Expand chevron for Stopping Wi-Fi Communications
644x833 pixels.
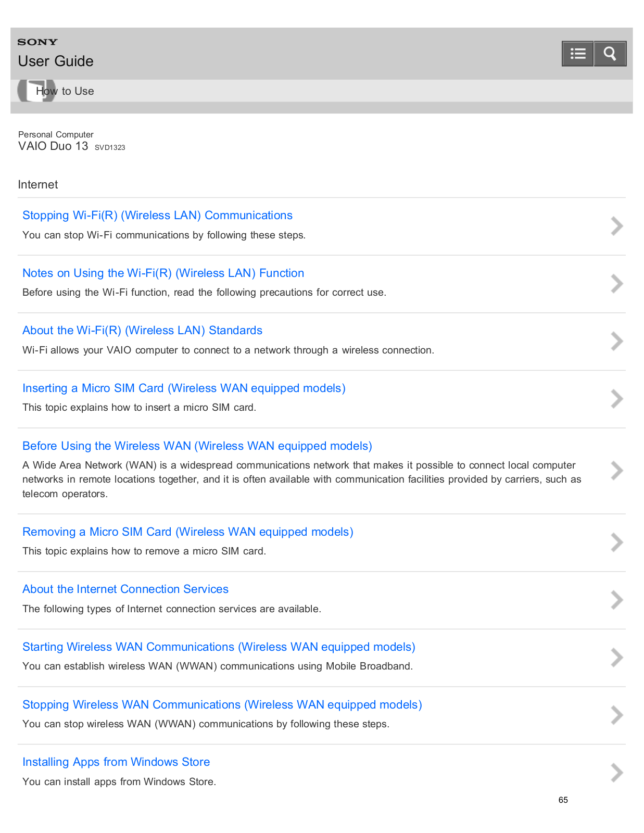tap(617, 226)
